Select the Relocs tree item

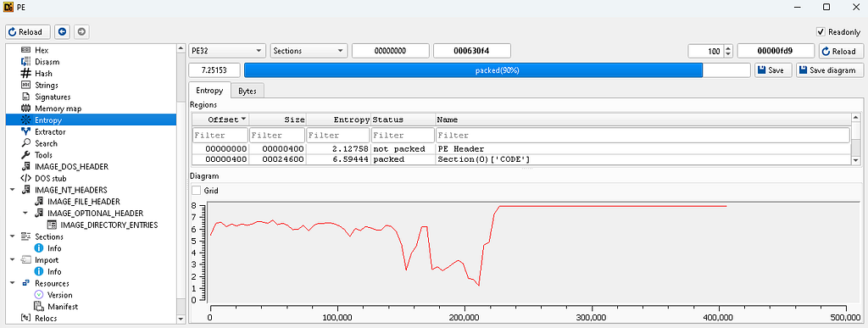[46, 318]
